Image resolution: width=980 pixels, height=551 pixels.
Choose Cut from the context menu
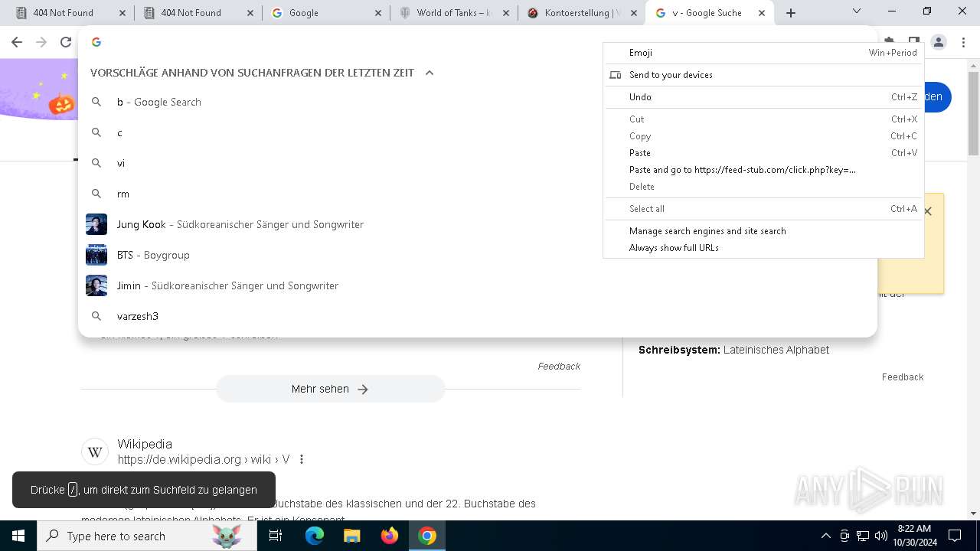click(x=763, y=119)
